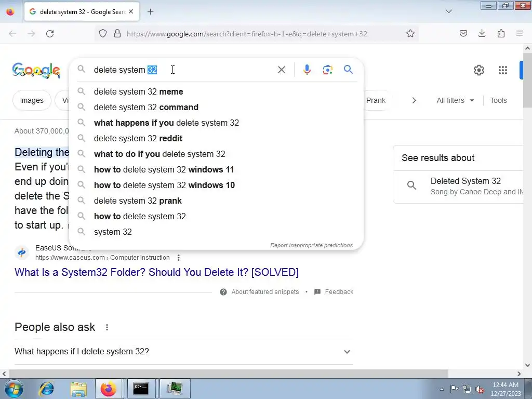Select suggestion 'delete system 32 meme'

pyautogui.click(x=217, y=91)
